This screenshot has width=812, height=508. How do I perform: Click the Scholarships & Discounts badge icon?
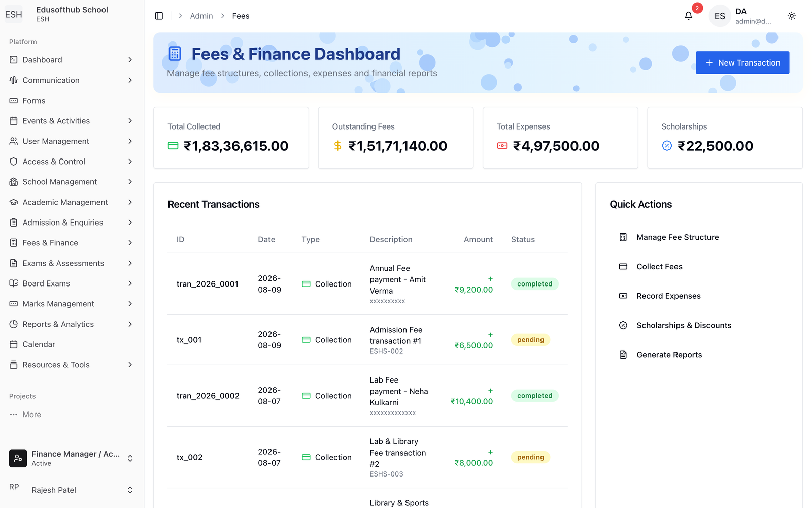pos(623,325)
